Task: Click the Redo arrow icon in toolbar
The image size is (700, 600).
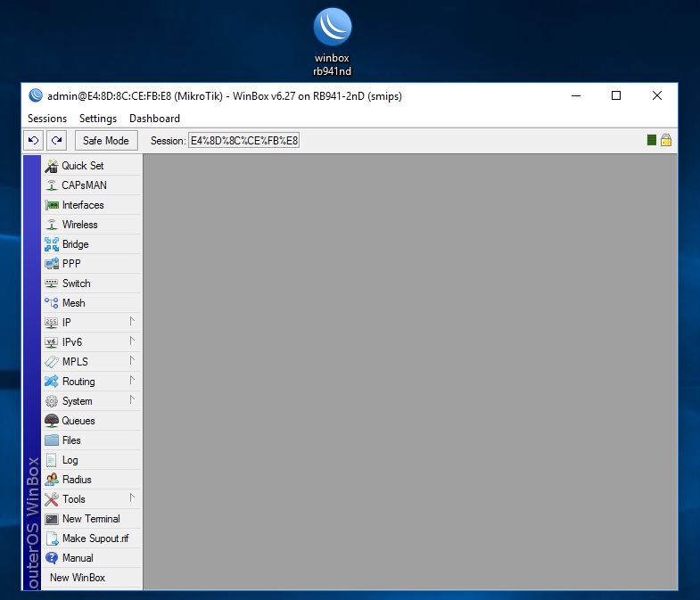Action: 57,141
